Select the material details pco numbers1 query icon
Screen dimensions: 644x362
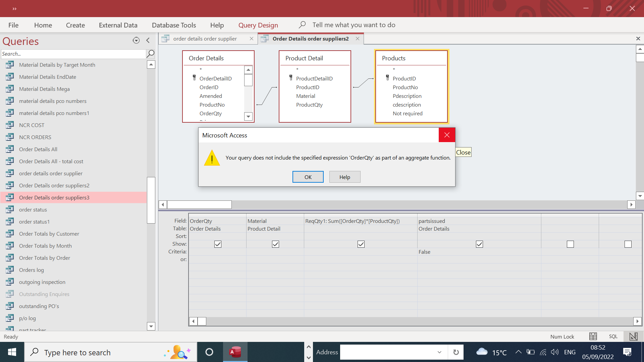(x=10, y=113)
